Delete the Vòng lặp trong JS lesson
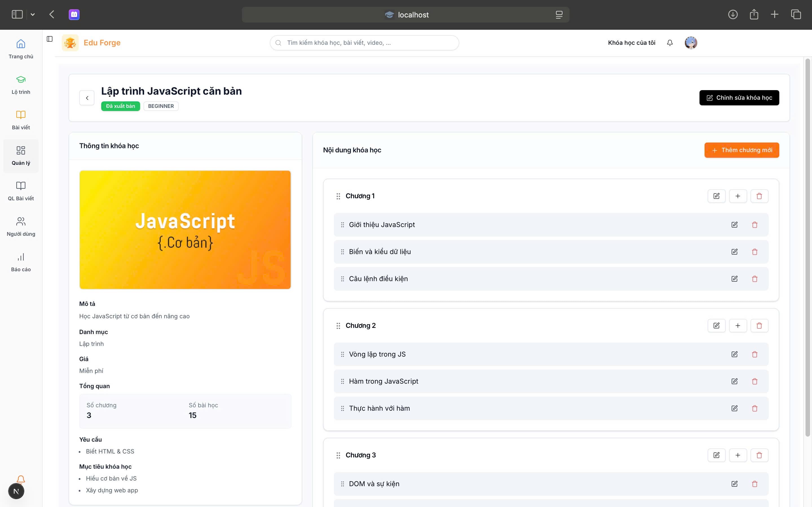 coord(754,354)
